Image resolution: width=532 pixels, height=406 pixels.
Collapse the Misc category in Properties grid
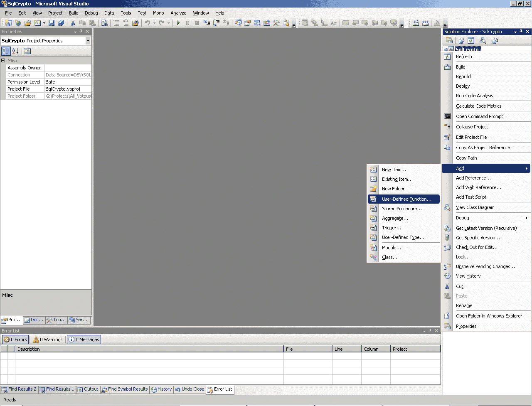pos(3,61)
